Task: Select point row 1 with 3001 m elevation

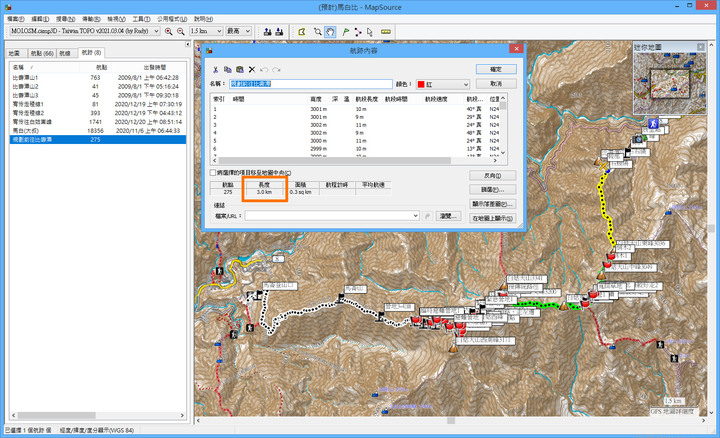Action: pos(355,109)
